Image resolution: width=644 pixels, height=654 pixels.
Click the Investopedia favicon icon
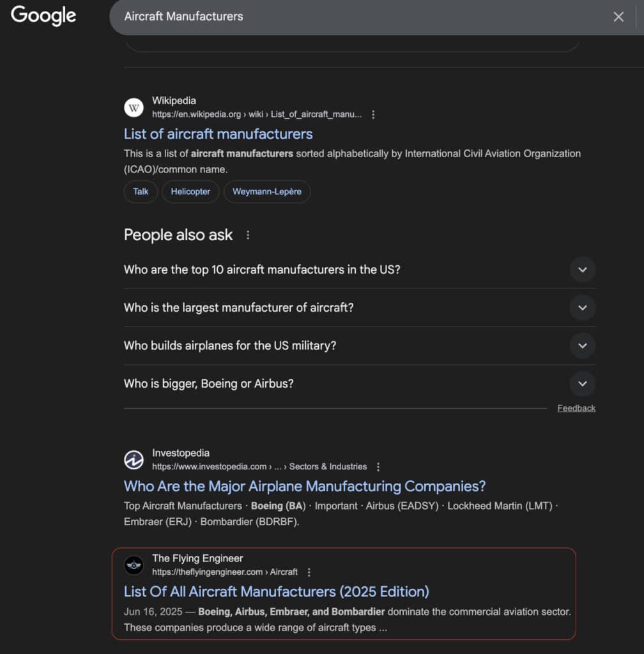(x=134, y=460)
